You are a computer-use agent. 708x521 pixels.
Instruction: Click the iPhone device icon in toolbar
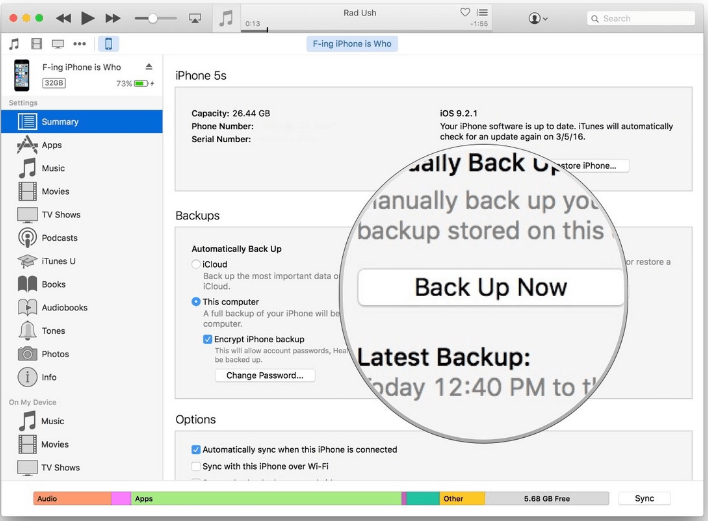coord(108,44)
